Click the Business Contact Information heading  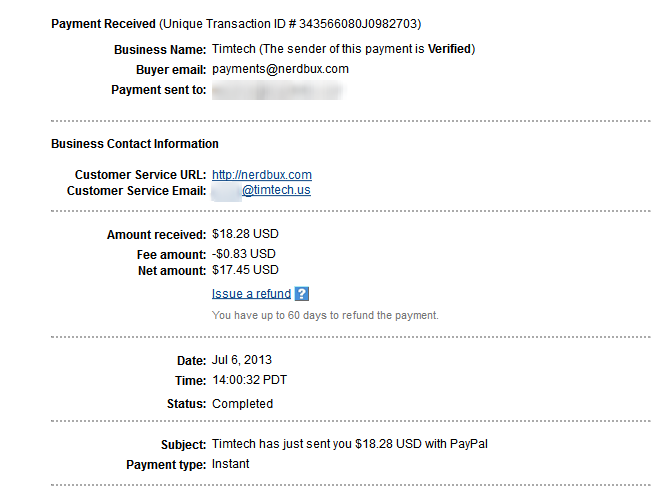pyautogui.click(x=135, y=144)
